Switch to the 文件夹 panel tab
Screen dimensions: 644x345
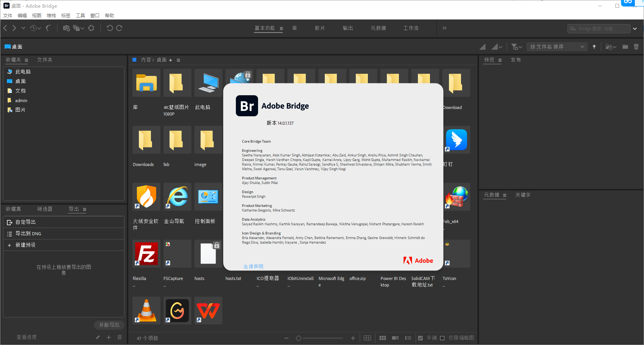coord(45,60)
